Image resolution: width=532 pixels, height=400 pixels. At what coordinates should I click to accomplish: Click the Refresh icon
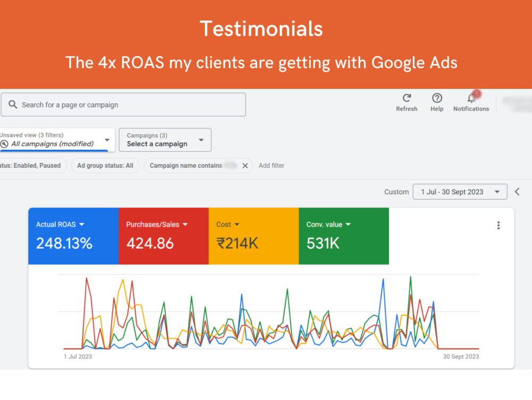406,98
